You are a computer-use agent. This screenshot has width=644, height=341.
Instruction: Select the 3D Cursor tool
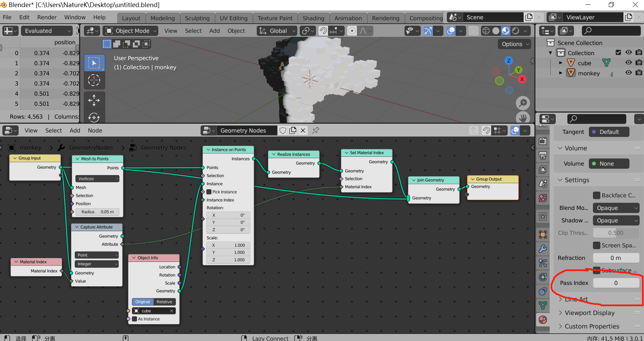pos(94,80)
